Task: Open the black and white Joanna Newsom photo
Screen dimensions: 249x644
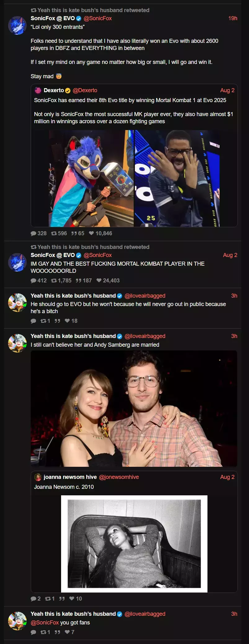Action: click(134, 544)
